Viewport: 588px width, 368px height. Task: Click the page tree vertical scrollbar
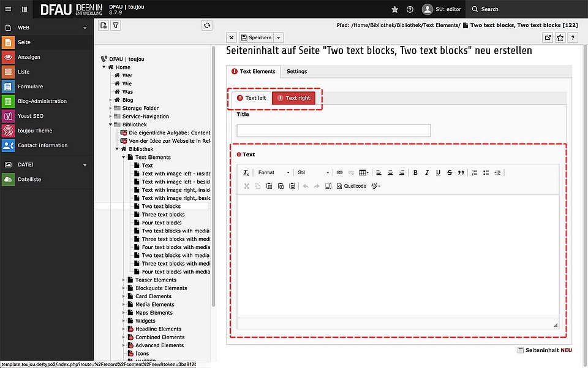213,177
